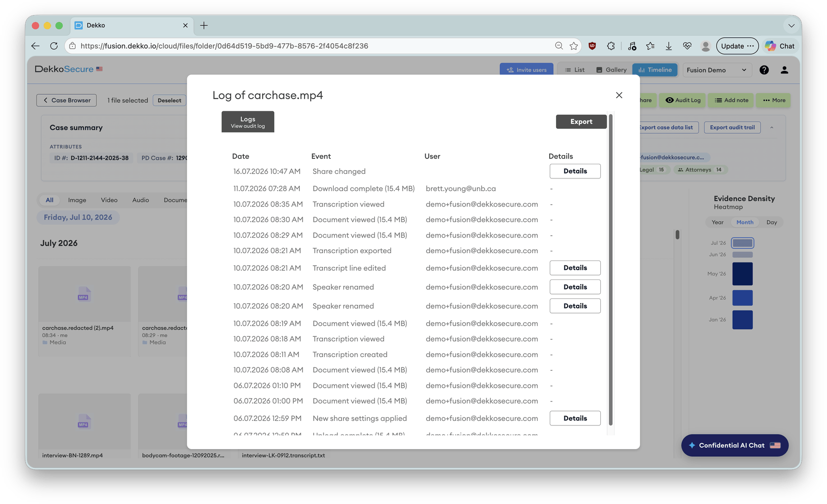Bookmark this page with the star icon
The image size is (827, 504).
[x=574, y=46]
